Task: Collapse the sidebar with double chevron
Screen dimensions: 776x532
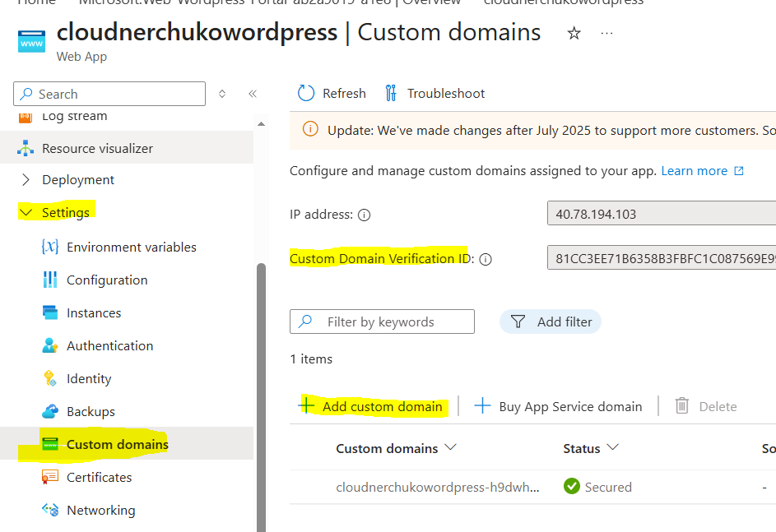Action: tap(253, 94)
